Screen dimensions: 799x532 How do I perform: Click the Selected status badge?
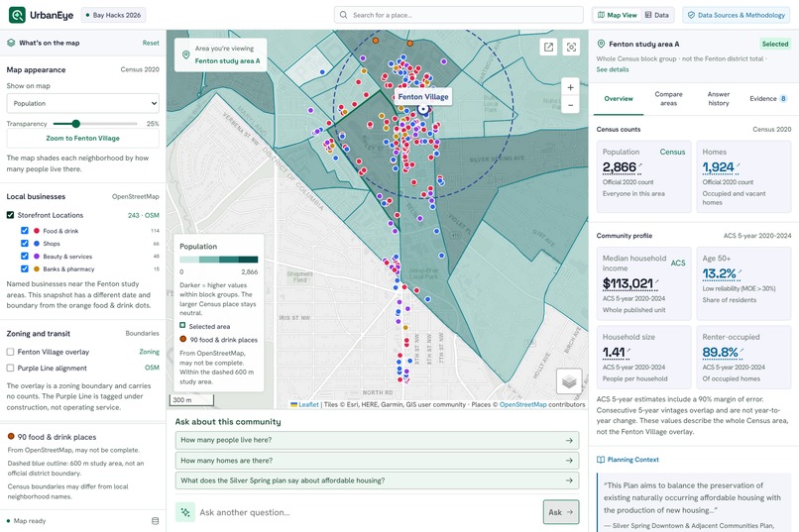pos(775,44)
